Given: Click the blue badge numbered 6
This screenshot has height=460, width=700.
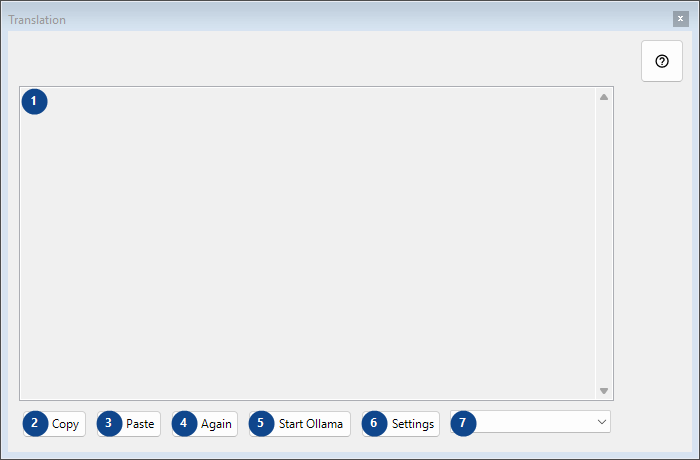Looking at the screenshot, I should pos(374,423).
